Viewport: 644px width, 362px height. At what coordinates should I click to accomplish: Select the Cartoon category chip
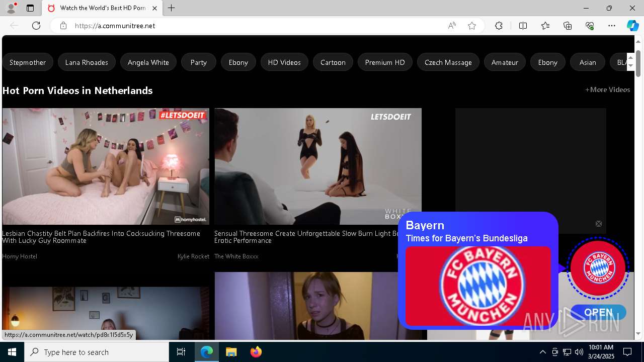333,62
